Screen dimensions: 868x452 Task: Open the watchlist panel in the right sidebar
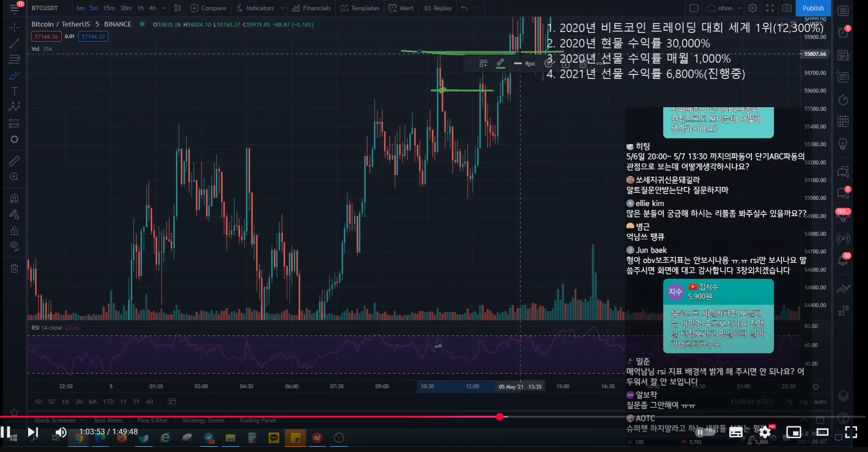tap(843, 11)
